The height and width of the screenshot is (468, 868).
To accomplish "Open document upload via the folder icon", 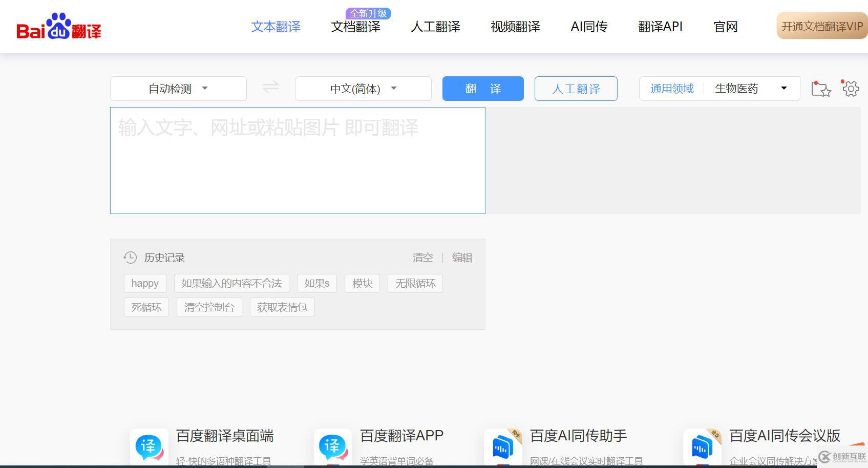I will (x=821, y=88).
